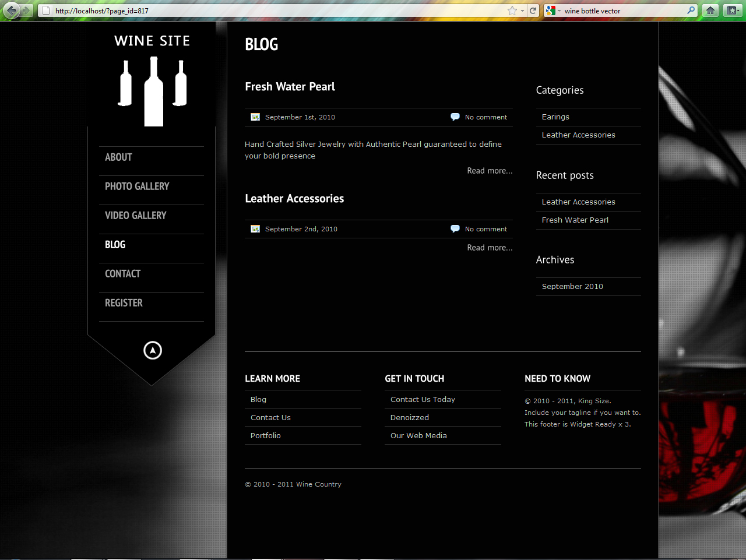Open Leather Accessories under Categories
746x560 pixels.
tap(578, 135)
